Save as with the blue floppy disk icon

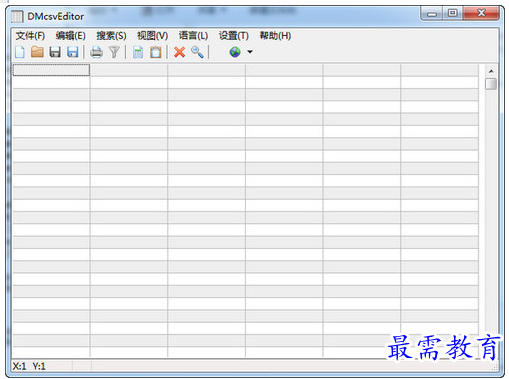(73, 52)
